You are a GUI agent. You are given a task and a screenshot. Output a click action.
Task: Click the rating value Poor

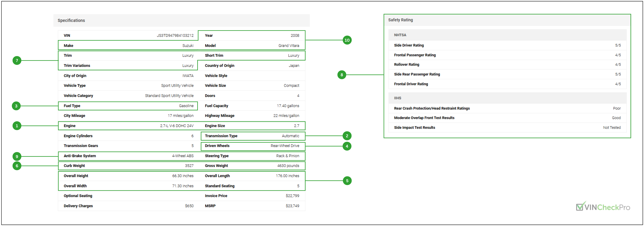click(617, 109)
